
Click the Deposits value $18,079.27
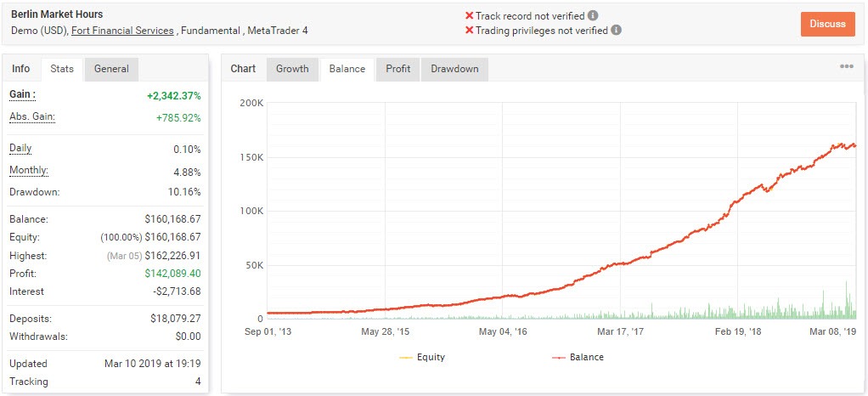(176, 319)
